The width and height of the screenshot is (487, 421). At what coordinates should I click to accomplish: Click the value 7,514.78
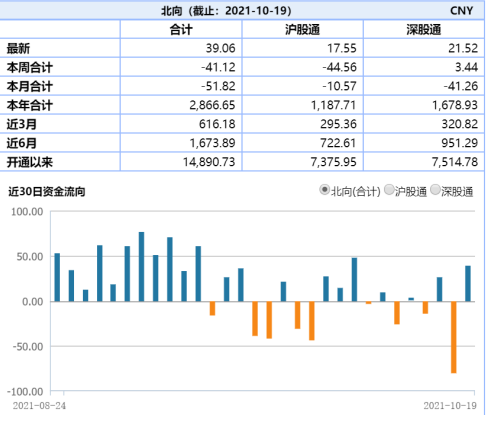[x=455, y=162]
